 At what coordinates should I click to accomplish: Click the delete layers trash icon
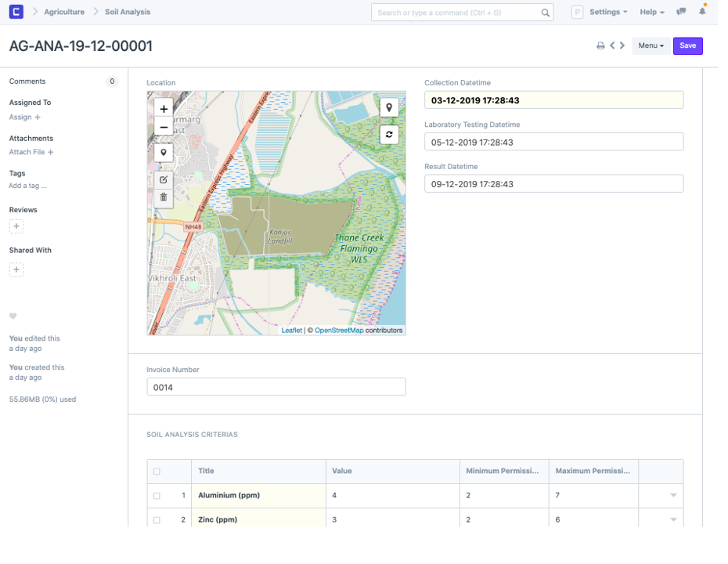[164, 197]
